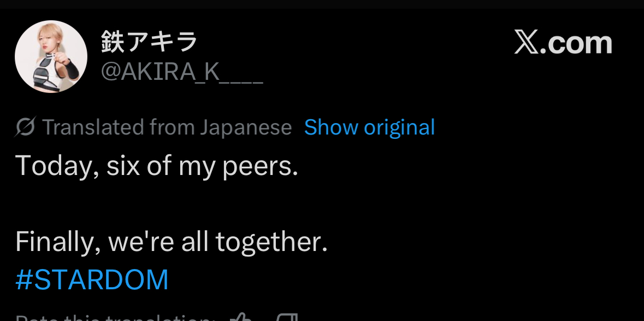Rate translation with thumbs up

241,318
